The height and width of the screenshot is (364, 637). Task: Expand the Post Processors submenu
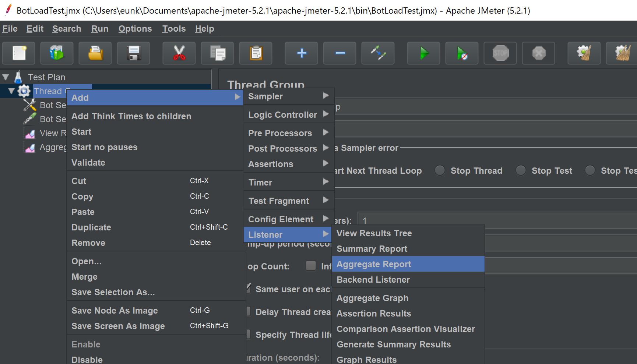pos(289,148)
